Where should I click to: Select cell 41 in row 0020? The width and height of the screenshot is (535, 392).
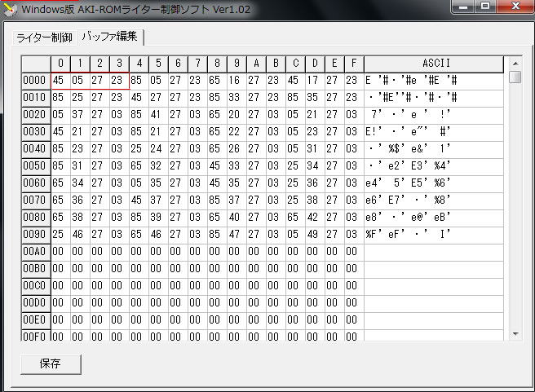point(158,115)
